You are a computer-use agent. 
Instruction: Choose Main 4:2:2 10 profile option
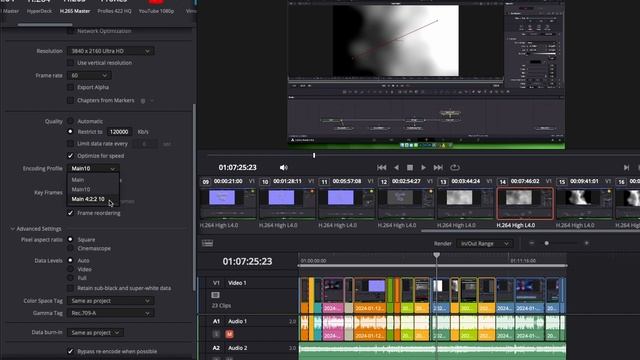(x=93, y=199)
